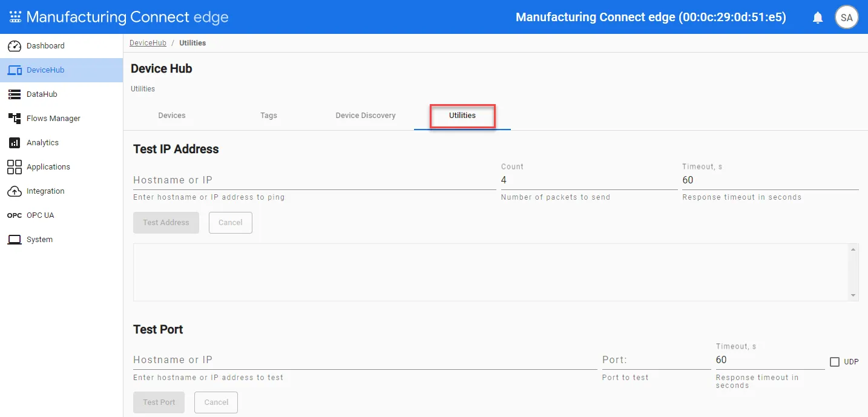868x417 pixels.
Task: Open the app grid menu icon
Action: click(15, 17)
